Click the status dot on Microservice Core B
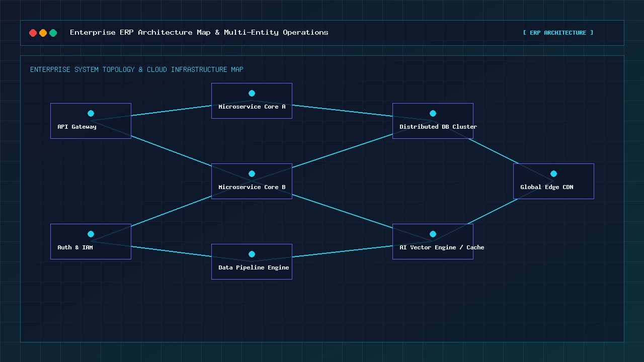 click(x=252, y=173)
